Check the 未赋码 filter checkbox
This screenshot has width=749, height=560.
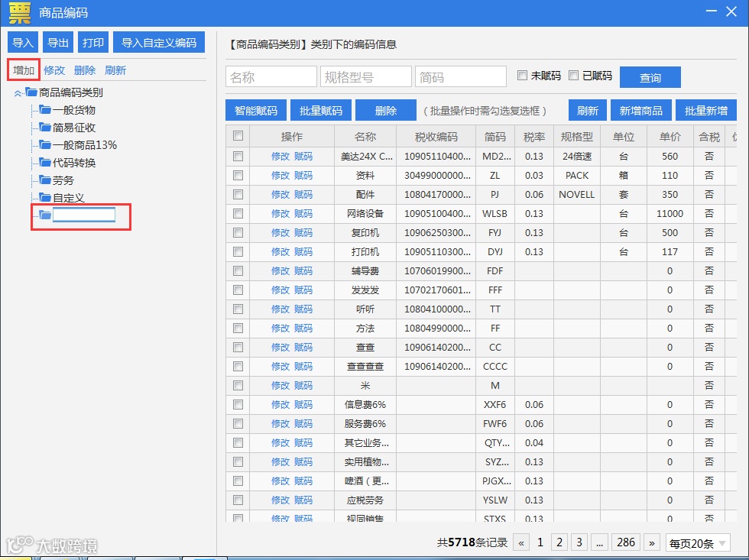(523, 76)
